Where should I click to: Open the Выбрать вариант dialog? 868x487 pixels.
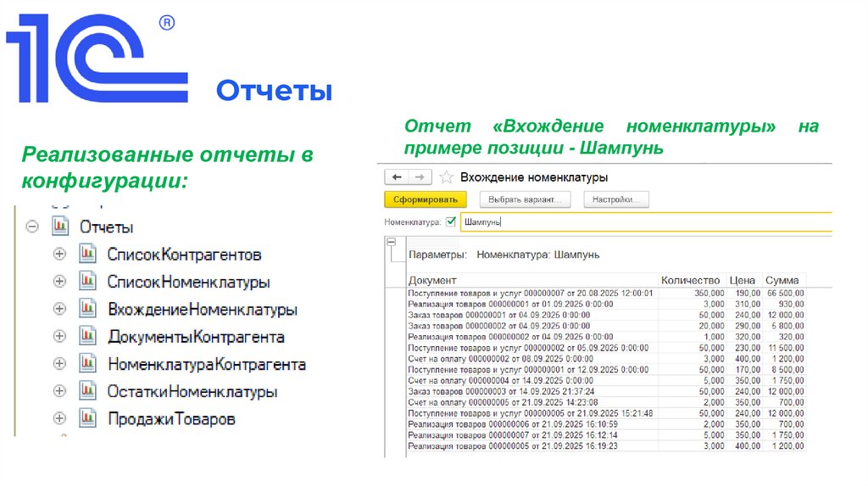point(524,199)
